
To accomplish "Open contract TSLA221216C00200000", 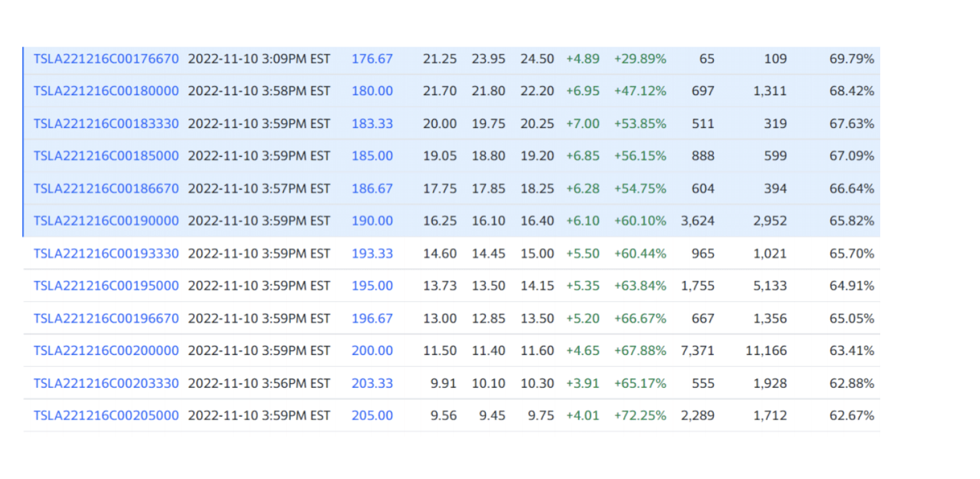I will pos(106,350).
